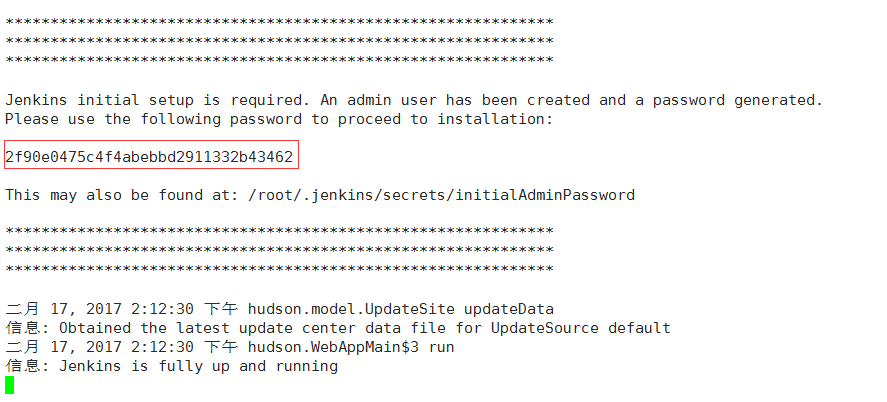Viewport: 887px width, 402px height.
Task: Click the 'updateData' method name
Action: coord(509,309)
